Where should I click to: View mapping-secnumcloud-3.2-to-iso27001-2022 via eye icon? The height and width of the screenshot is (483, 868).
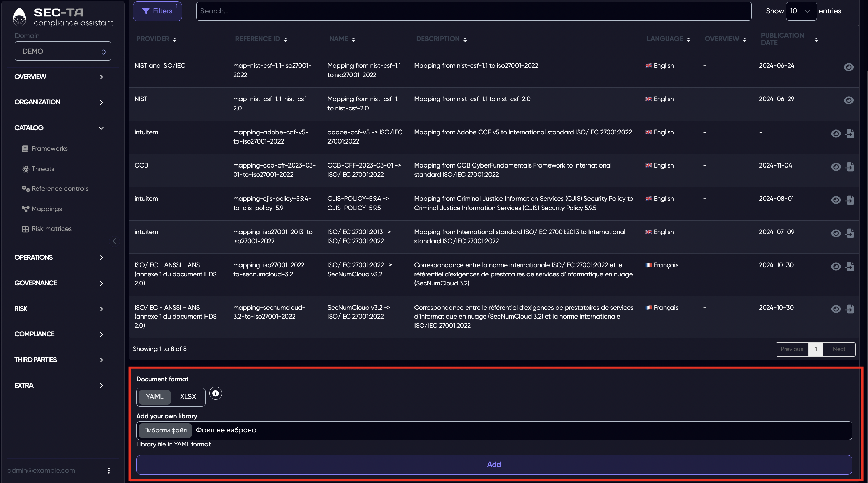point(836,309)
